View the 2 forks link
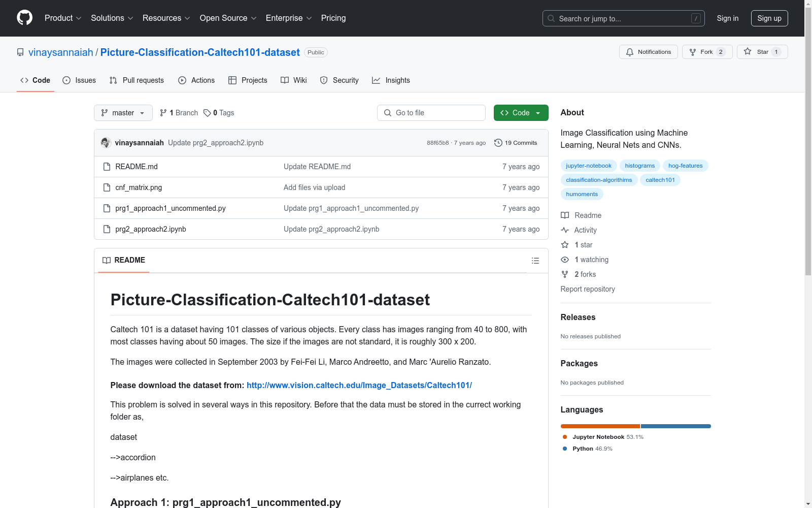 (x=579, y=274)
